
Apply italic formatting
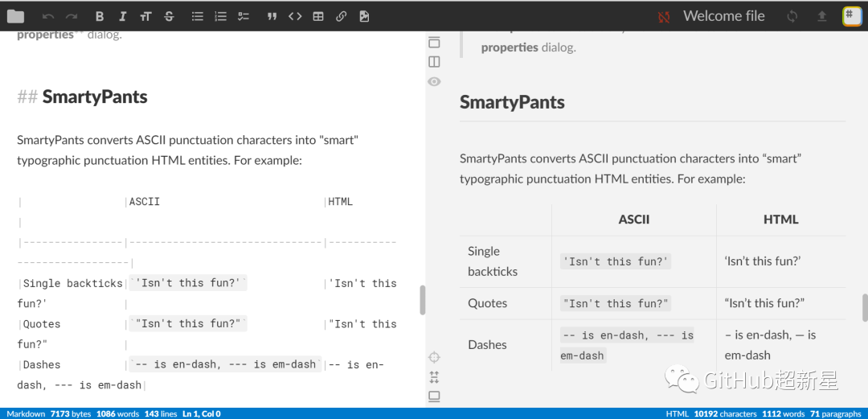[122, 17]
